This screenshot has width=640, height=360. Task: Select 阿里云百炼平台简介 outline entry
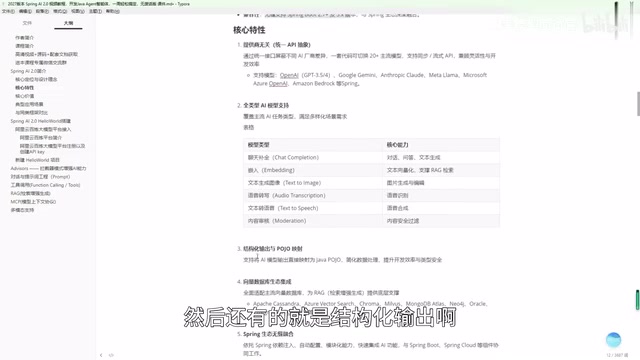[41, 138]
